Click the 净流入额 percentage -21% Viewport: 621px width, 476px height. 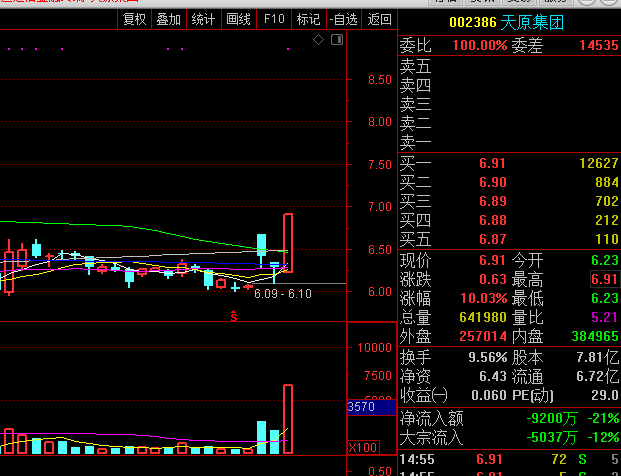tap(603, 419)
